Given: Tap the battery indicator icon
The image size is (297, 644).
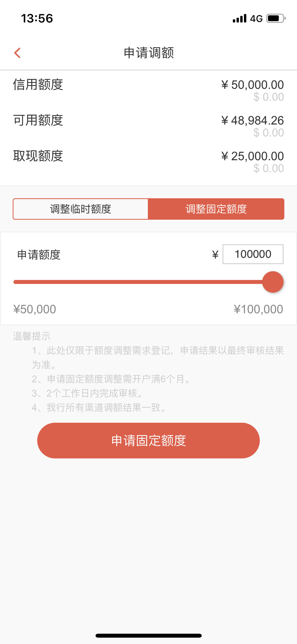Looking at the screenshot, I should [276, 18].
